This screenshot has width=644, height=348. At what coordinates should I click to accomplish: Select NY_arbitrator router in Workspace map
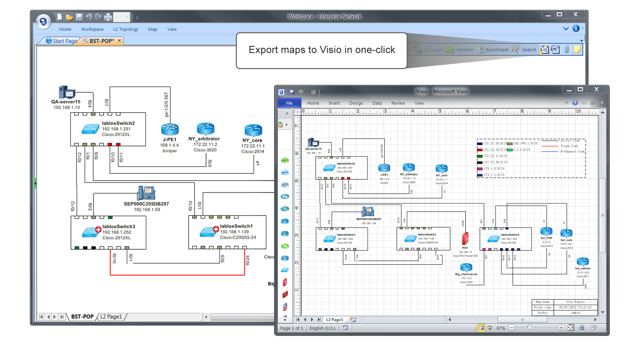click(x=206, y=129)
